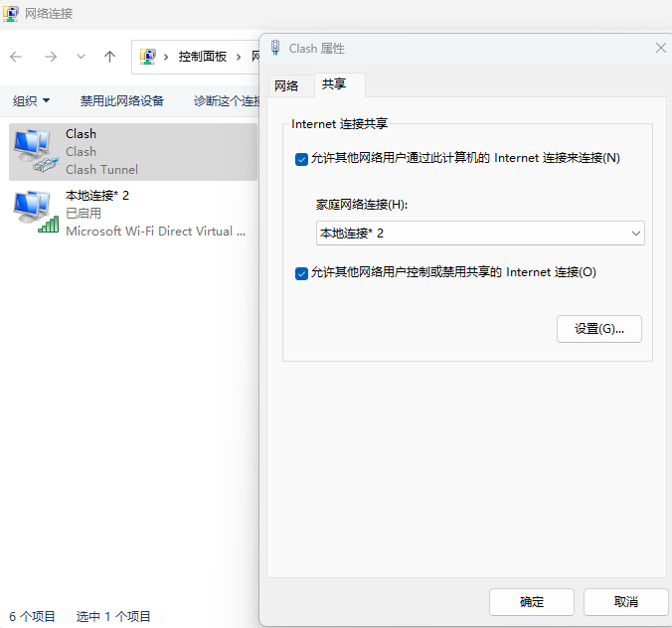Open the 组织 dropdown menu
The width and height of the screenshot is (672, 628).
(31, 101)
